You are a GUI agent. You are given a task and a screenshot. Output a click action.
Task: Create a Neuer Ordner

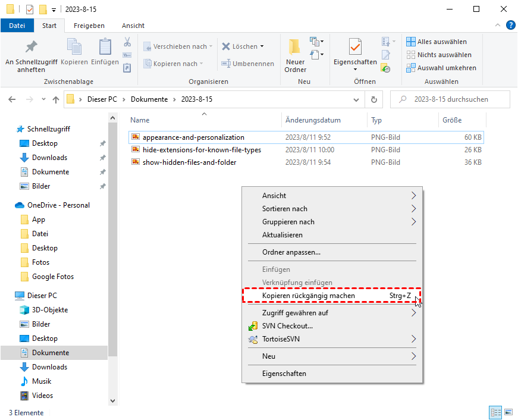click(x=296, y=56)
